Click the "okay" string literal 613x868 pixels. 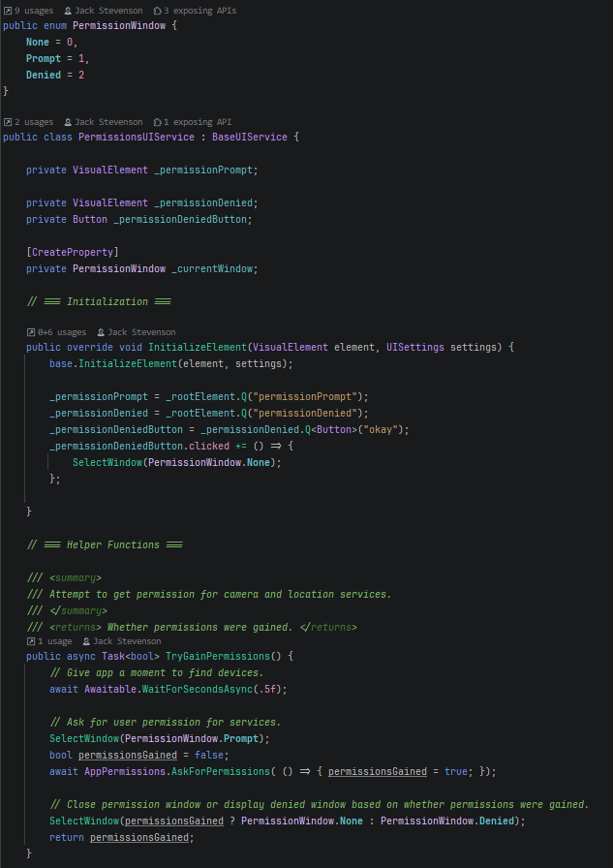tap(380, 429)
